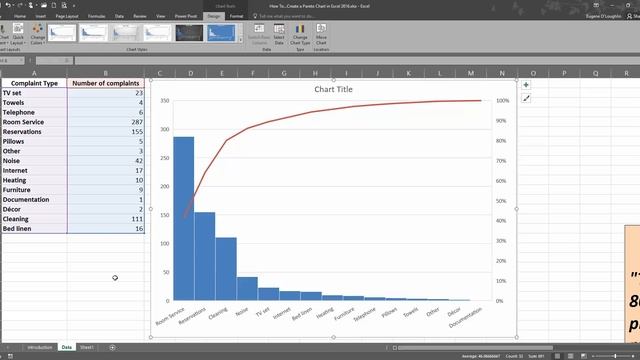Open the Formulas ribbon tab
This screenshot has width=640, height=360.
97,16
